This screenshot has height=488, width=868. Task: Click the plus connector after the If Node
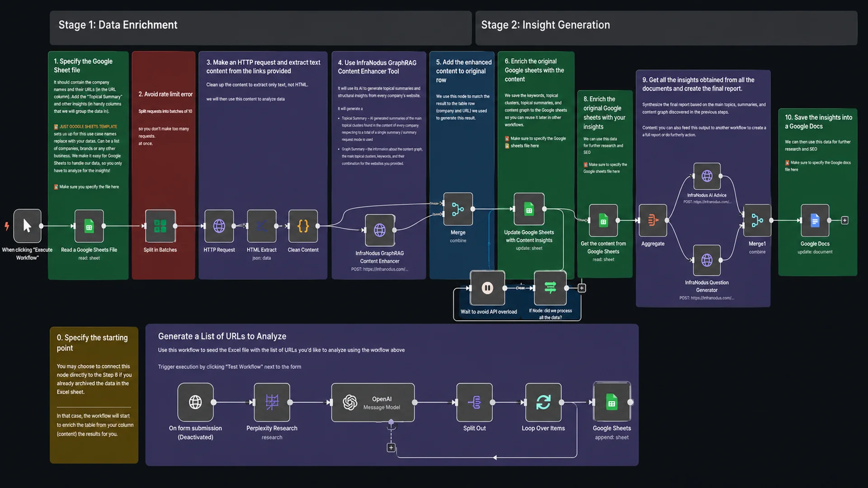tap(582, 288)
